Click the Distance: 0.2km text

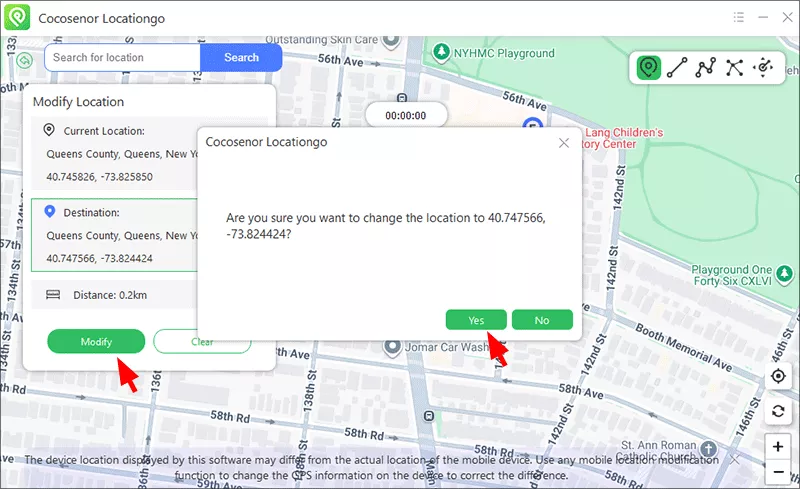[110, 295]
